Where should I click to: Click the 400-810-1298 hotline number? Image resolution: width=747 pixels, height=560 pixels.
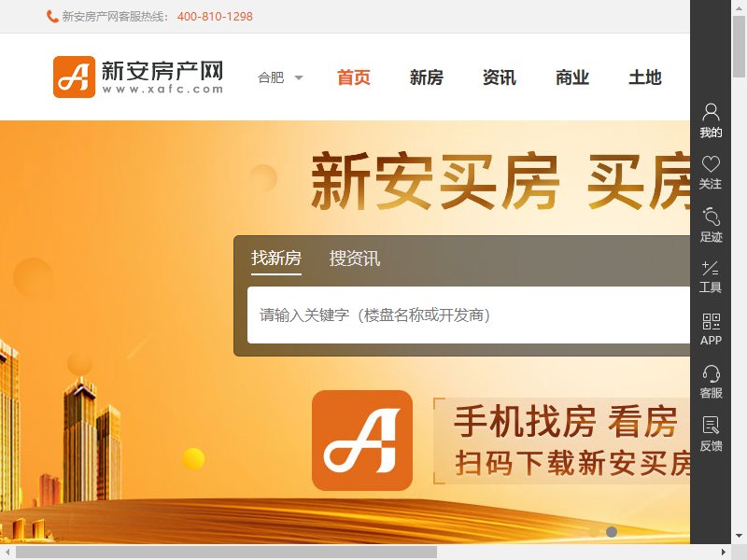(215, 17)
